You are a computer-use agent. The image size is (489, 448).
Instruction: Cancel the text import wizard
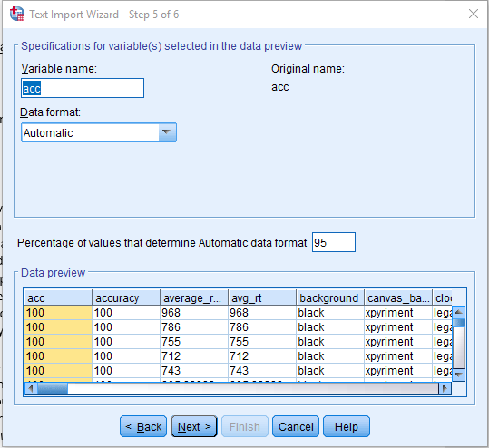(296, 426)
